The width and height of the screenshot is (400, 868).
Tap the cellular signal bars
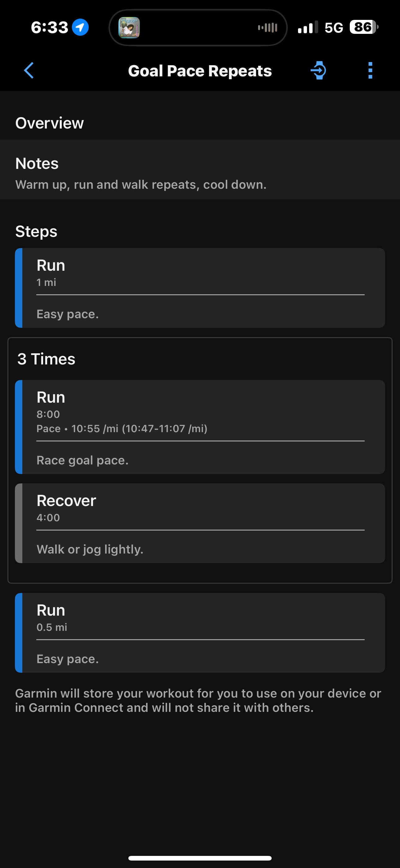(x=308, y=28)
